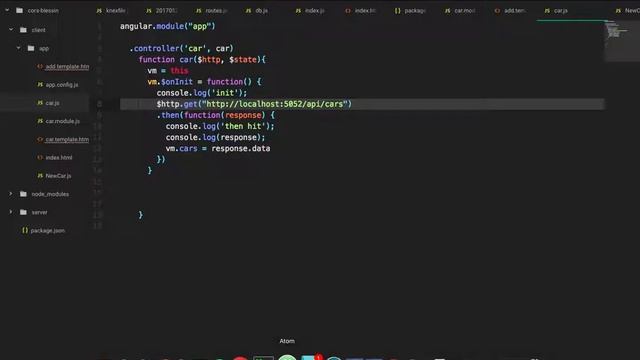Click the vm.cars = response.data line

click(x=218, y=149)
